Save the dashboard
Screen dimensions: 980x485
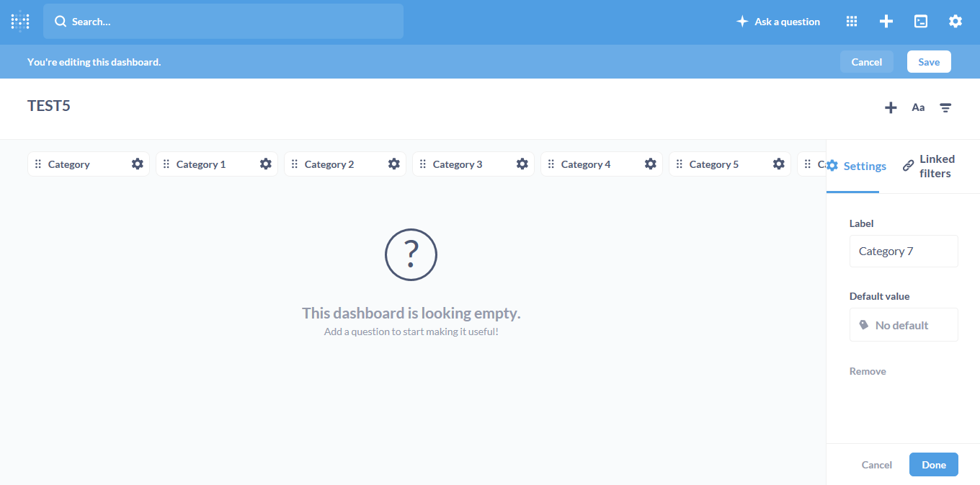click(x=929, y=62)
